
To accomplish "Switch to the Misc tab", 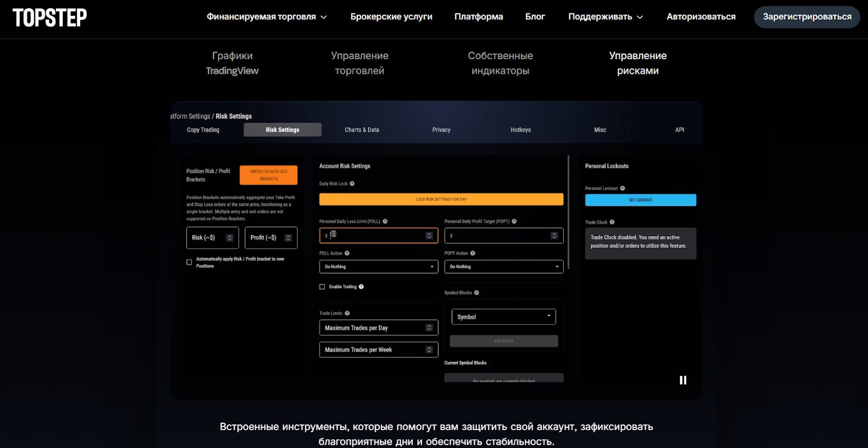I will click(600, 130).
